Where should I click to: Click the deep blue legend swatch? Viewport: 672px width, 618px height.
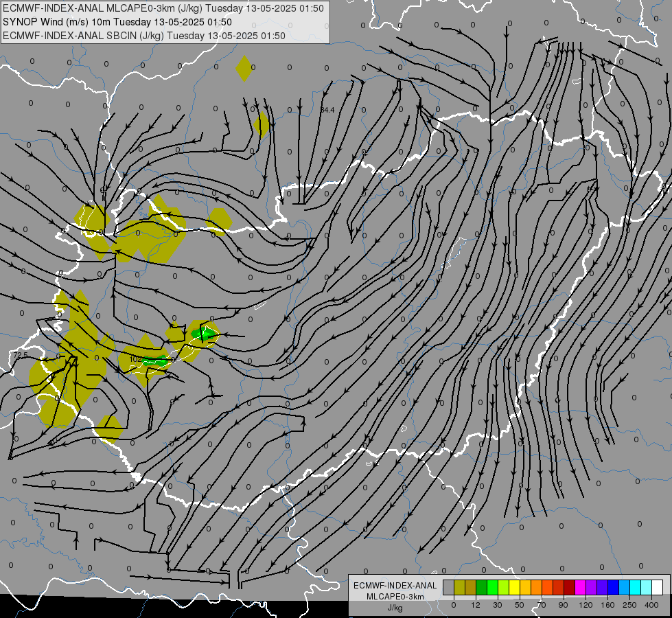click(x=613, y=587)
